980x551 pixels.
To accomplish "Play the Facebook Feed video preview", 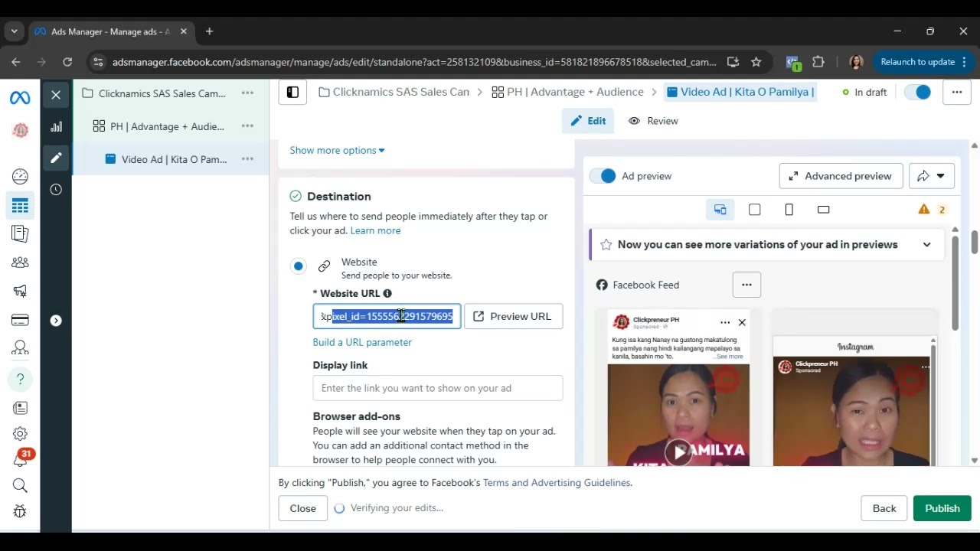I will 678,452.
